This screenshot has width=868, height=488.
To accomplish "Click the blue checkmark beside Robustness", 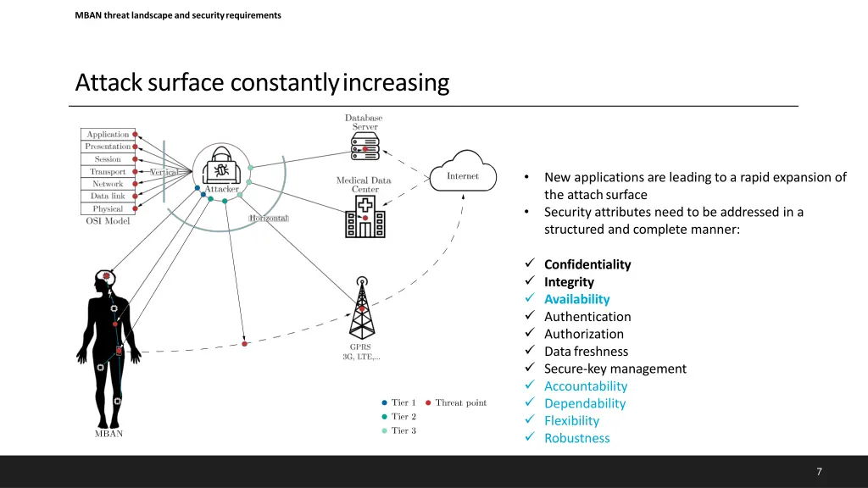I will (x=530, y=436).
